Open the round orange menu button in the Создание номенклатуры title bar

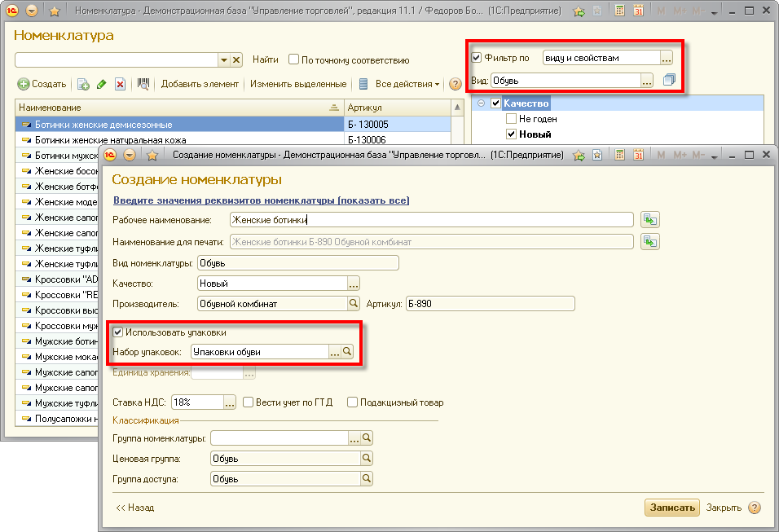point(130,155)
